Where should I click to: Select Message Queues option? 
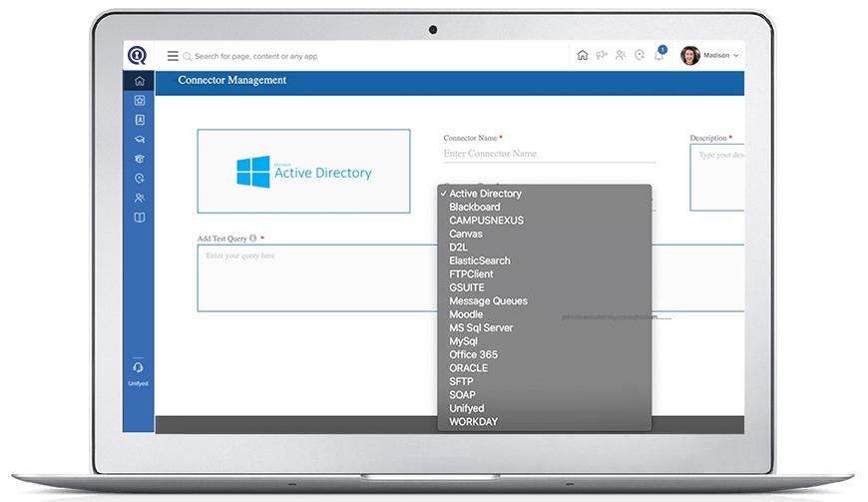pos(544,301)
